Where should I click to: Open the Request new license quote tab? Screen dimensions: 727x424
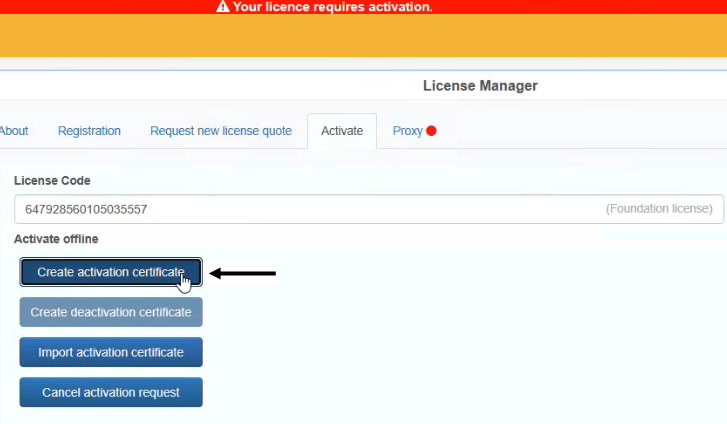coord(221,131)
